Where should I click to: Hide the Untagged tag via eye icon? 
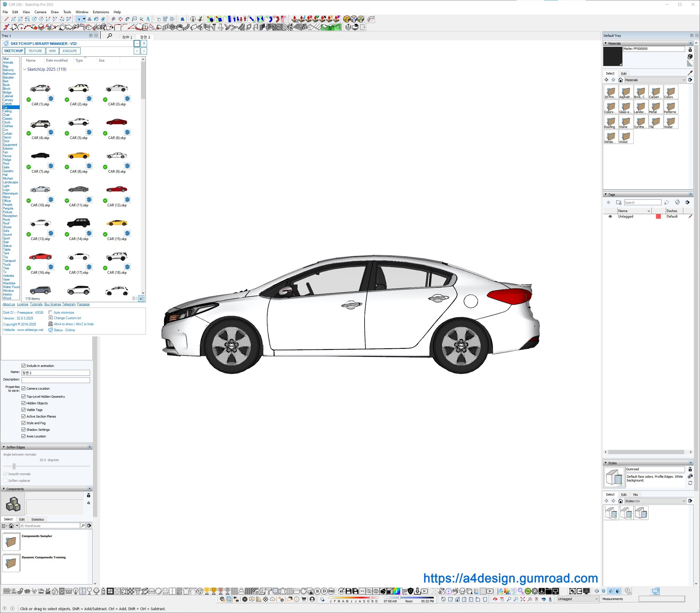click(x=610, y=216)
